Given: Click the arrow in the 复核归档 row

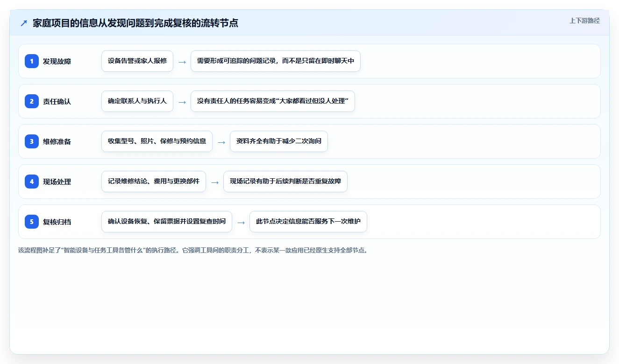Looking at the screenshot, I should click(x=241, y=222).
